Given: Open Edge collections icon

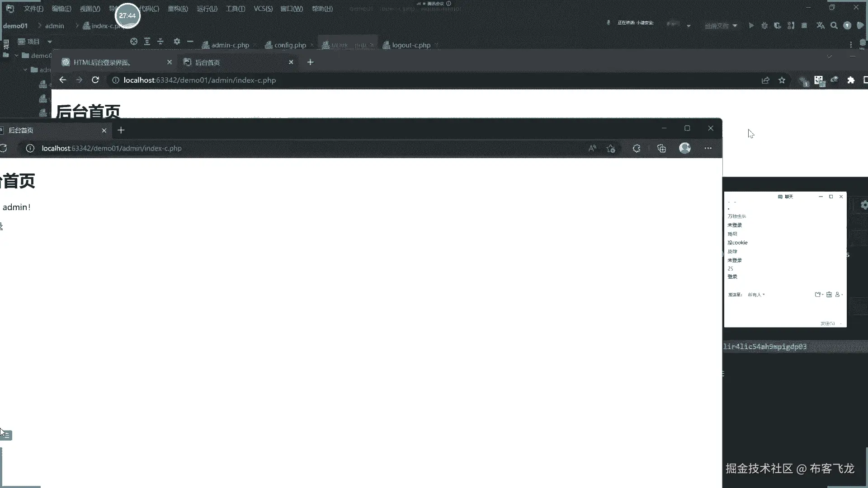Looking at the screenshot, I should click(661, 148).
